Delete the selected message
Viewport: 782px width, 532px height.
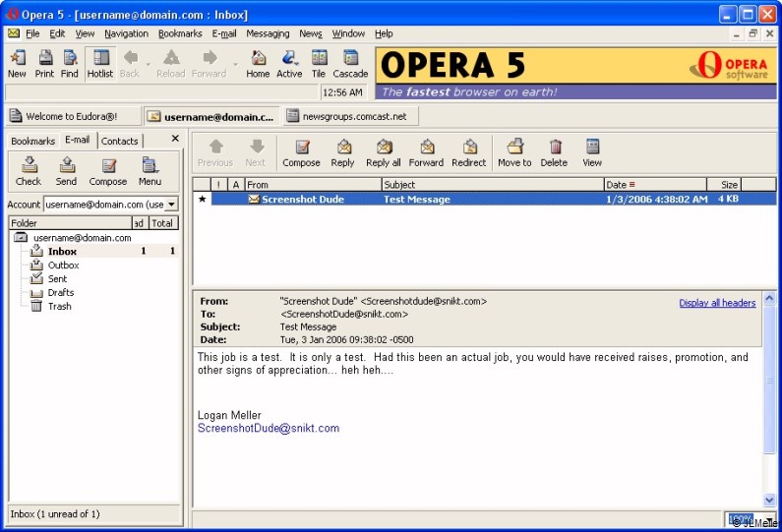(554, 152)
